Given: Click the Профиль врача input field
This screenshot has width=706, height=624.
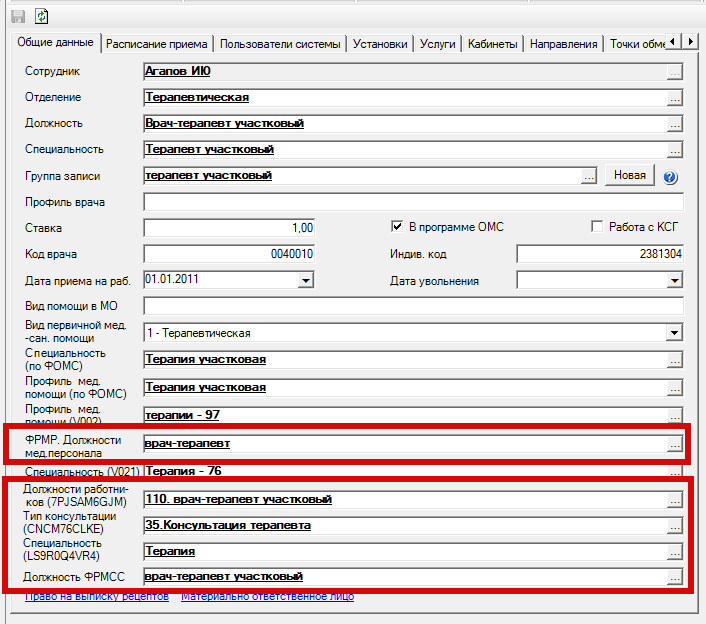Looking at the screenshot, I should (x=413, y=202).
